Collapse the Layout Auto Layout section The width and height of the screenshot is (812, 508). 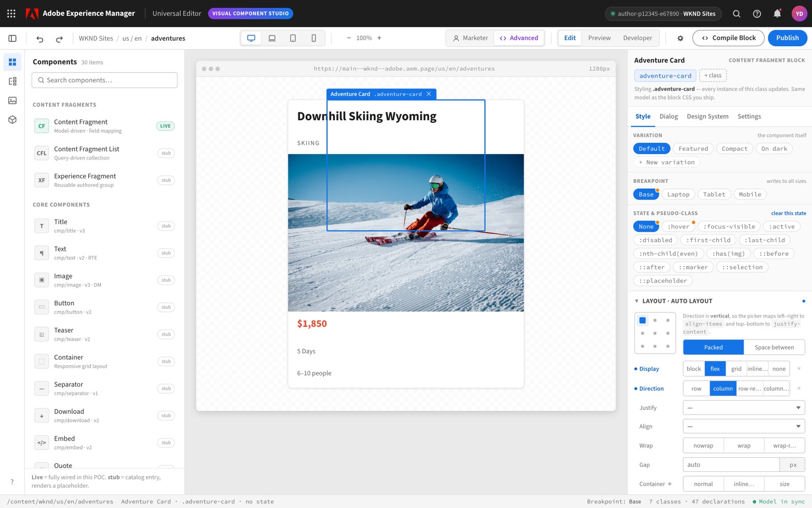pos(637,301)
